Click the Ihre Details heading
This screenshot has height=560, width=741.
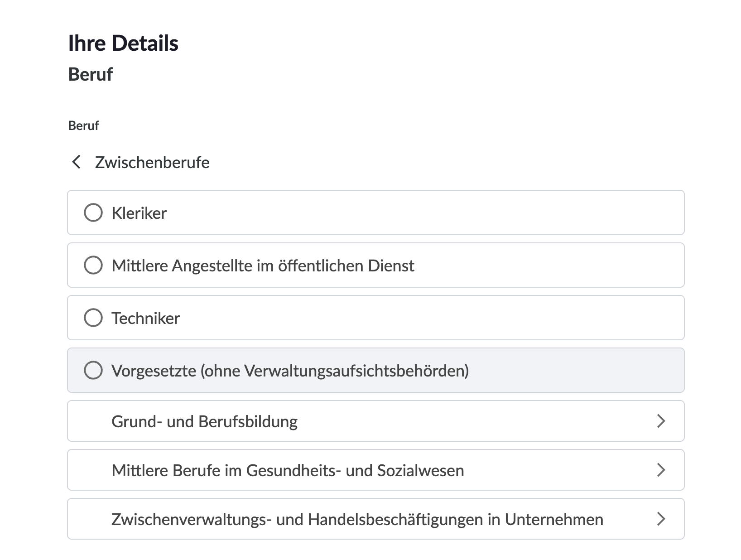[123, 43]
